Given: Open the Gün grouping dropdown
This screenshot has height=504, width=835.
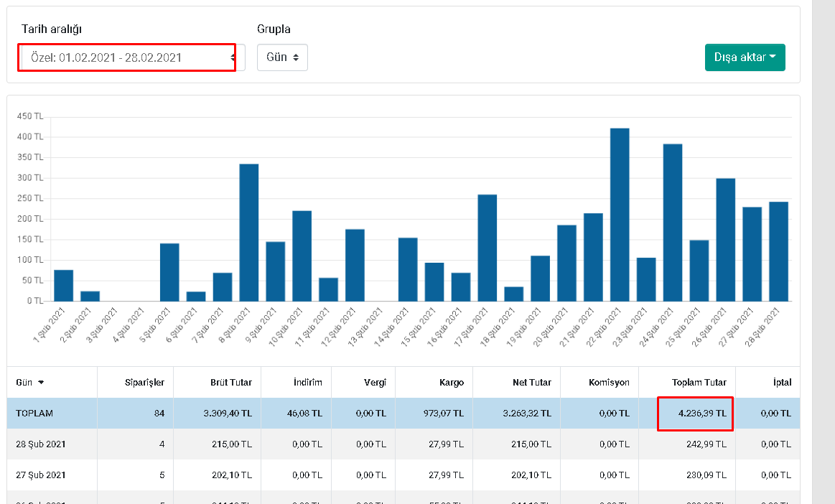Looking at the screenshot, I should [282, 57].
